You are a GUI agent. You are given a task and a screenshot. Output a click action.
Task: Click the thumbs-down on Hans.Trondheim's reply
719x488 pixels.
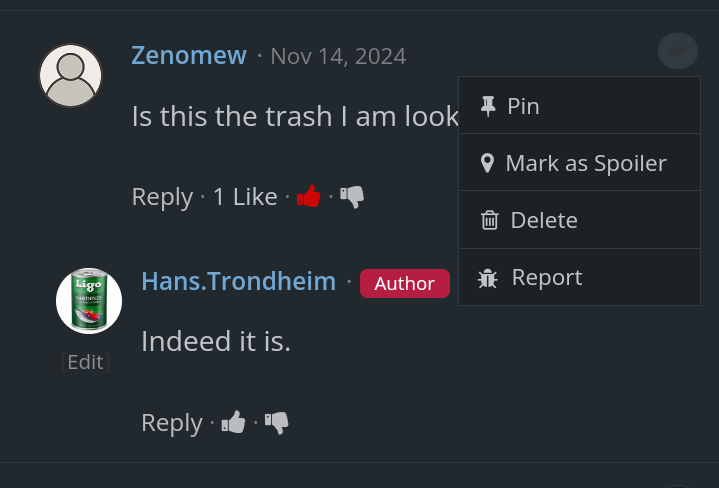point(277,423)
